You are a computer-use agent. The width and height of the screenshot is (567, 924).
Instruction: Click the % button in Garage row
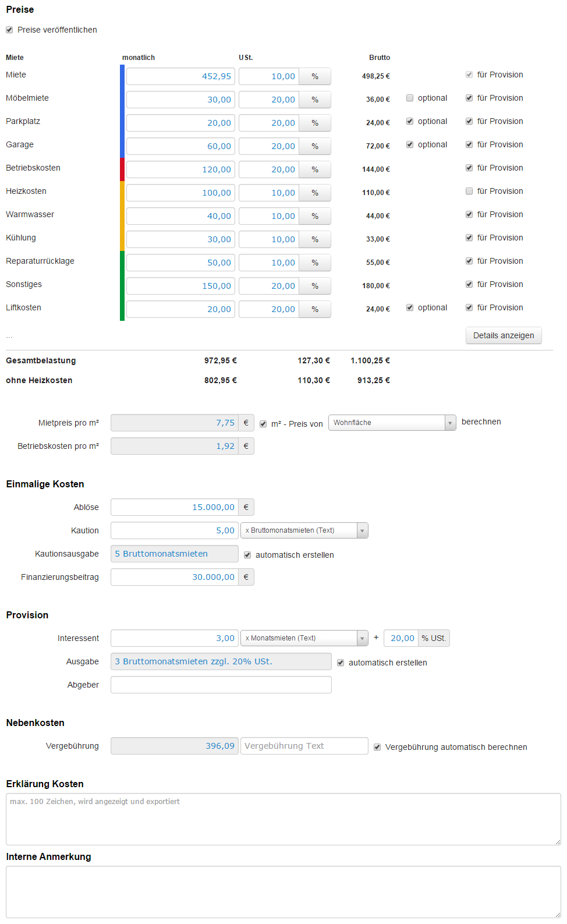click(315, 146)
